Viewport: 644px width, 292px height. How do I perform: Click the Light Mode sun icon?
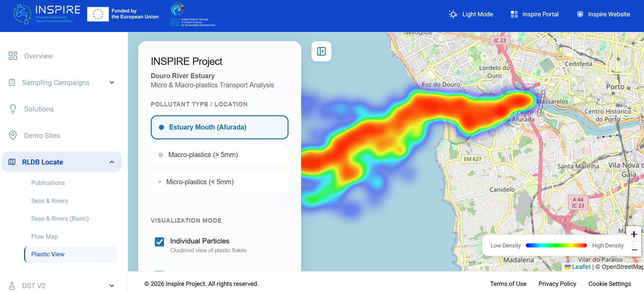point(453,14)
